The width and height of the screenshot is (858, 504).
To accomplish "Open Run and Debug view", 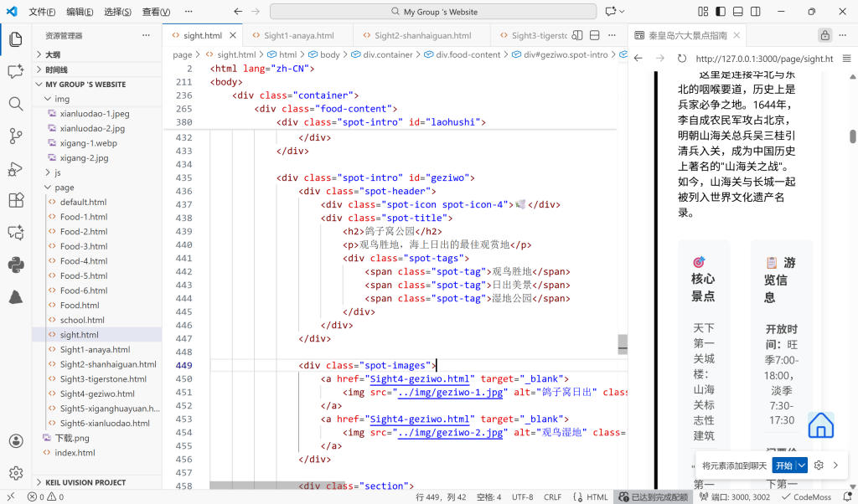I will pyautogui.click(x=15, y=168).
